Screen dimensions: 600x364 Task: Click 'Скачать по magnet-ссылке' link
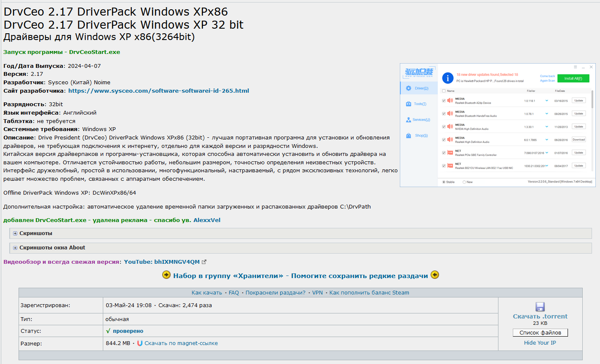[181, 343]
